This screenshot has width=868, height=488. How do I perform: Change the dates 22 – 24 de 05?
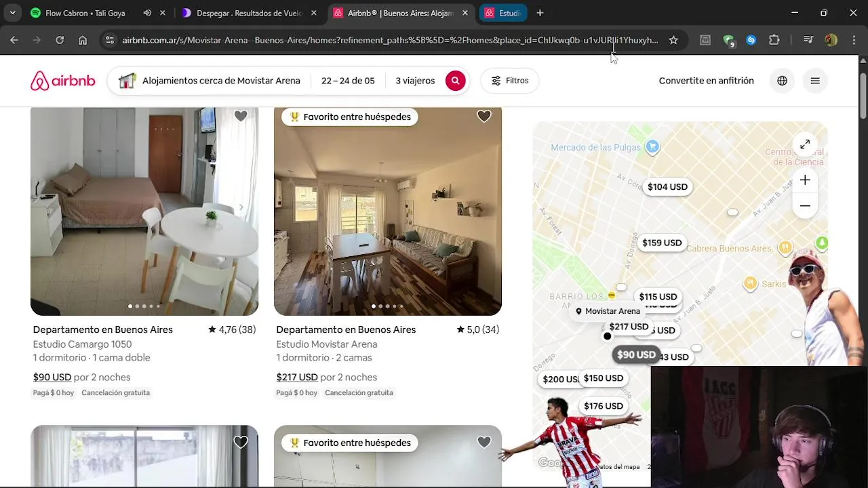[x=348, y=81]
